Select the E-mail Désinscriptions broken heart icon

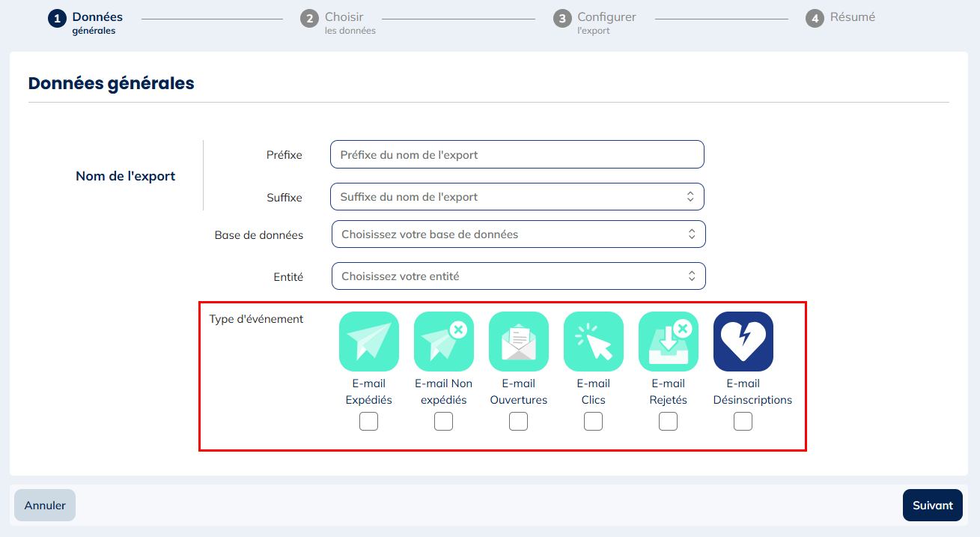pos(743,342)
